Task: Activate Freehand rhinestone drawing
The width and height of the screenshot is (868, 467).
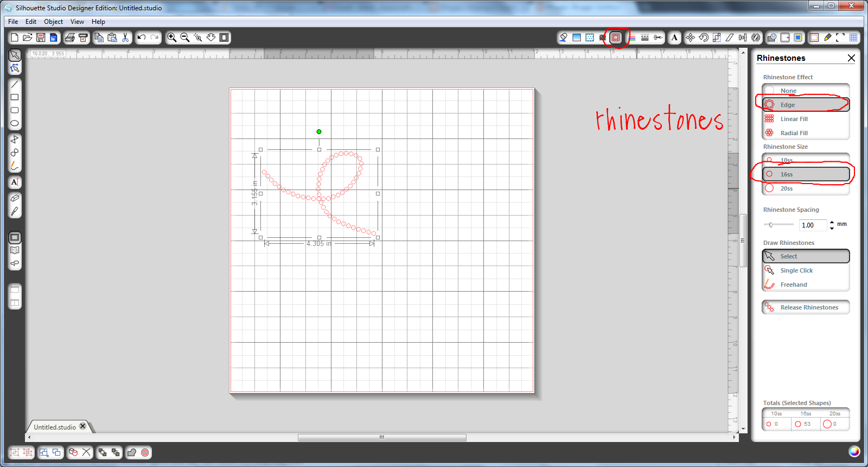Action: point(806,285)
